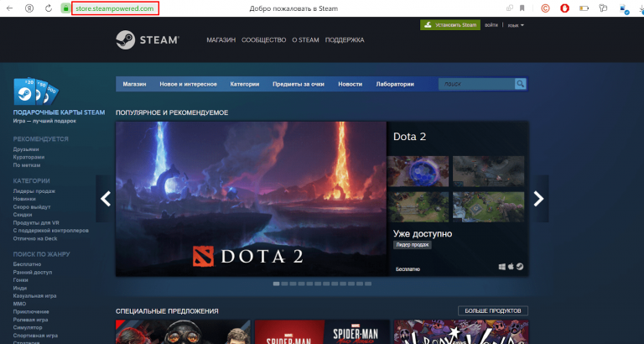
Task: Open the large Dota 2 featured banner
Action: pyautogui.click(x=251, y=199)
